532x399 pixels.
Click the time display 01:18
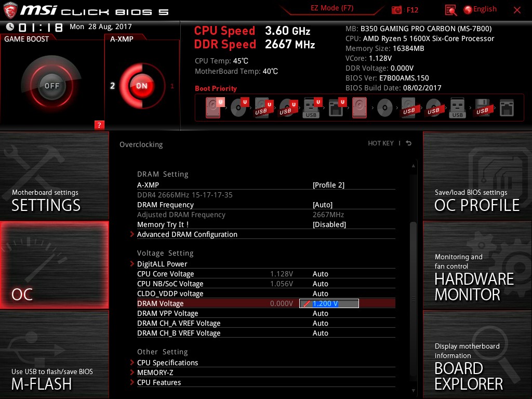click(41, 27)
